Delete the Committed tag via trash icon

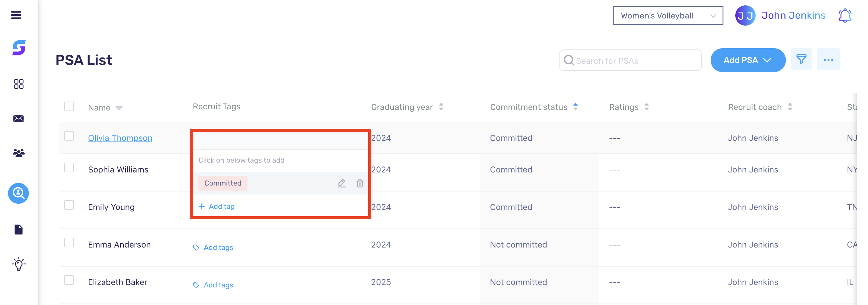pyautogui.click(x=360, y=183)
